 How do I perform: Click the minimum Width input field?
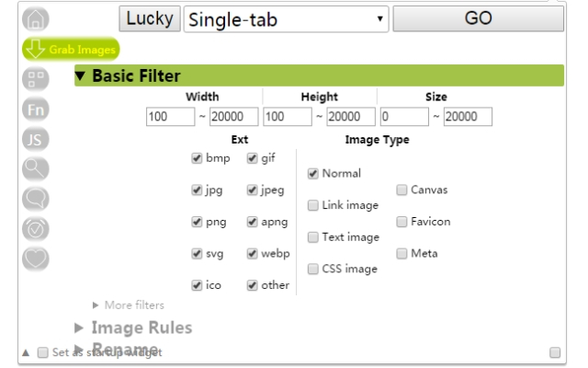coord(162,117)
